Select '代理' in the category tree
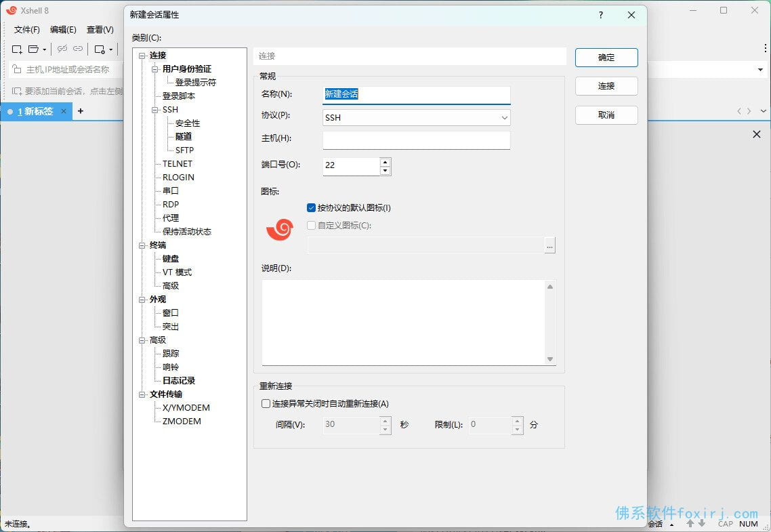Viewport: 771px width, 532px height. click(x=171, y=218)
